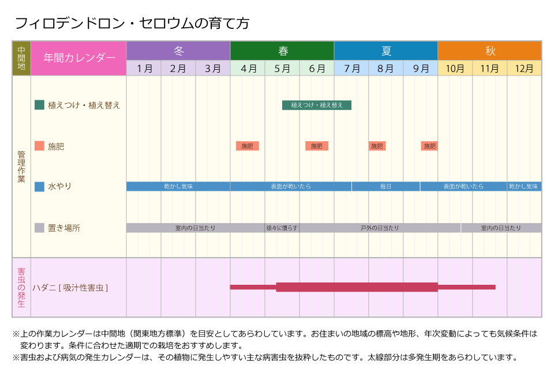Viewport: 554px width, 392px height.
Task: Click the 1月 month cell
Action: (x=144, y=69)
